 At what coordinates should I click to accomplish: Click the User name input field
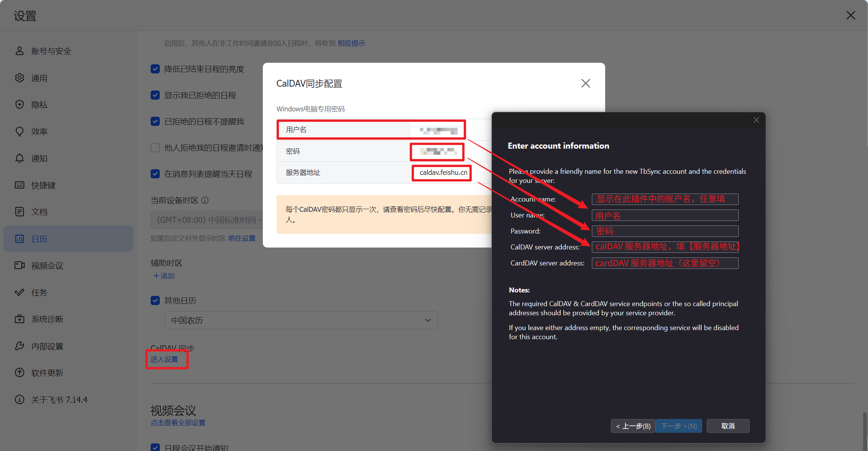(665, 215)
